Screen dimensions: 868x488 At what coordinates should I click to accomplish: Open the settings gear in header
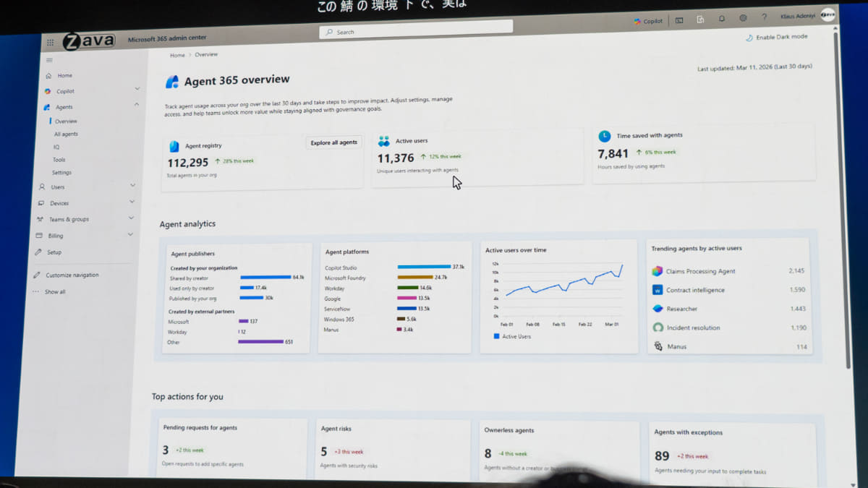[743, 18]
